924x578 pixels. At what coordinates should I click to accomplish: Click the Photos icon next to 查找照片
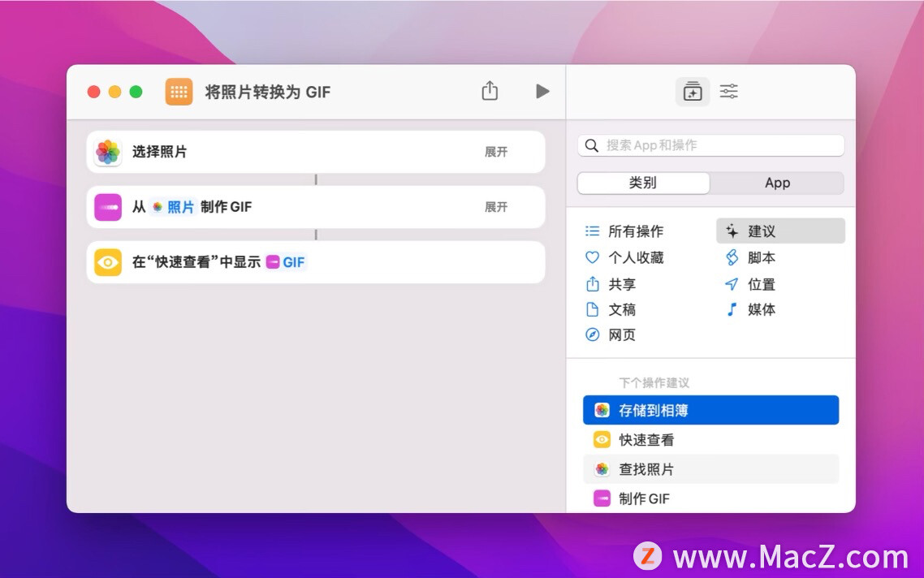click(602, 469)
